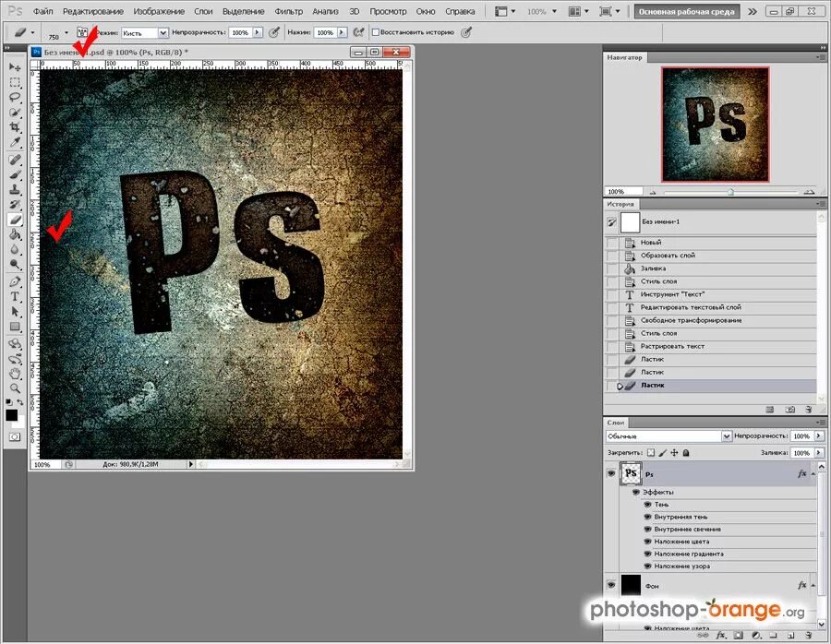The width and height of the screenshot is (831, 644).
Task: Select the Type tool
Action: coord(15,296)
